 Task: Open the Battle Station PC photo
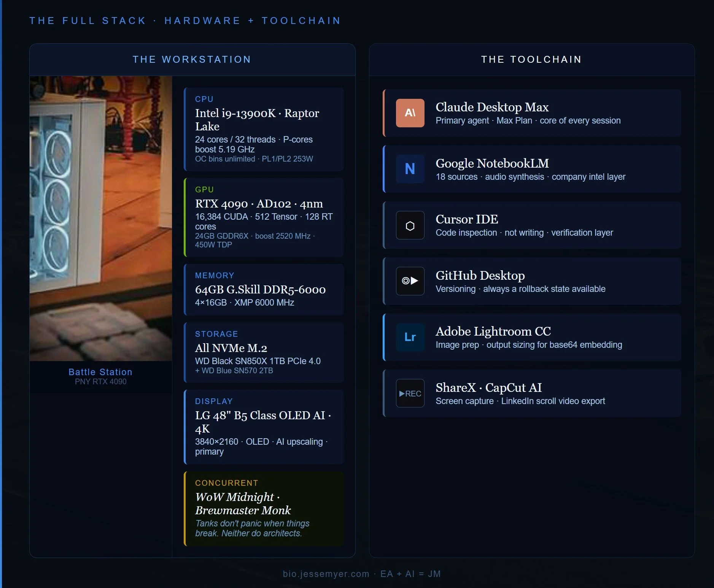(x=101, y=219)
